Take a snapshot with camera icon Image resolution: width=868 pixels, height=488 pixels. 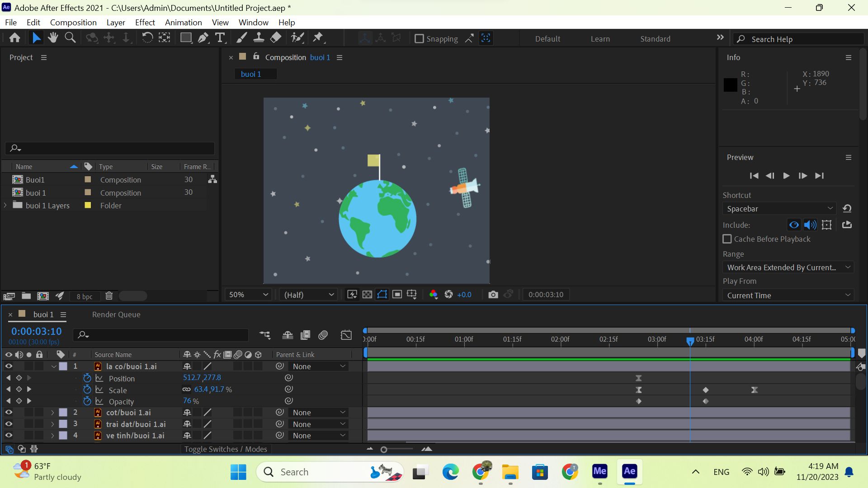click(x=493, y=295)
